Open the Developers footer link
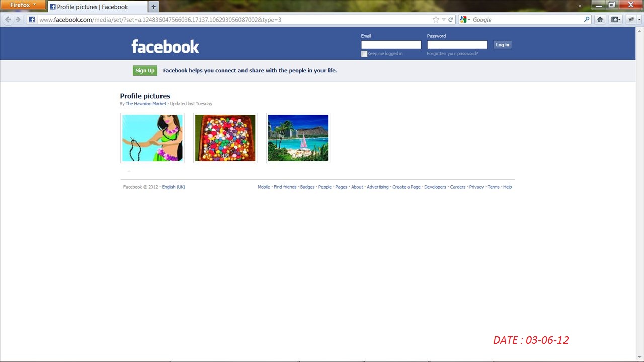644x362 pixels. (x=435, y=187)
